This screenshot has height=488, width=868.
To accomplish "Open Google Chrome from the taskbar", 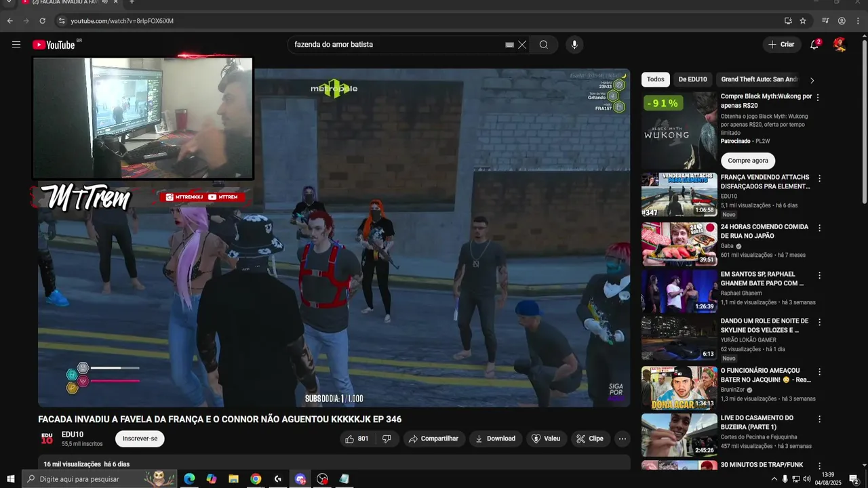I will [x=256, y=479].
